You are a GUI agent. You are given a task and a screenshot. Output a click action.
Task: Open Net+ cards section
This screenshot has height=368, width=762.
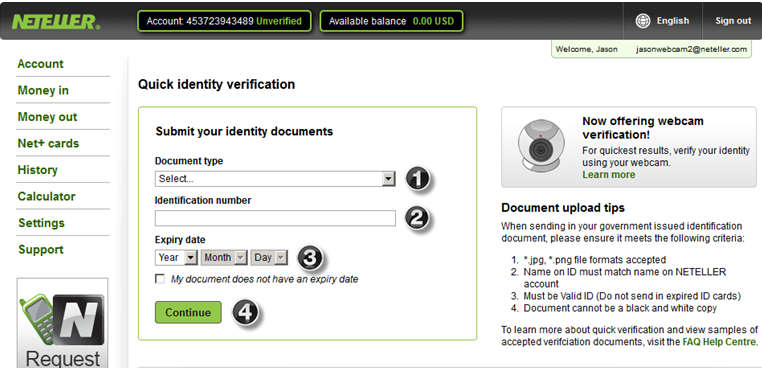pyautogui.click(x=48, y=143)
